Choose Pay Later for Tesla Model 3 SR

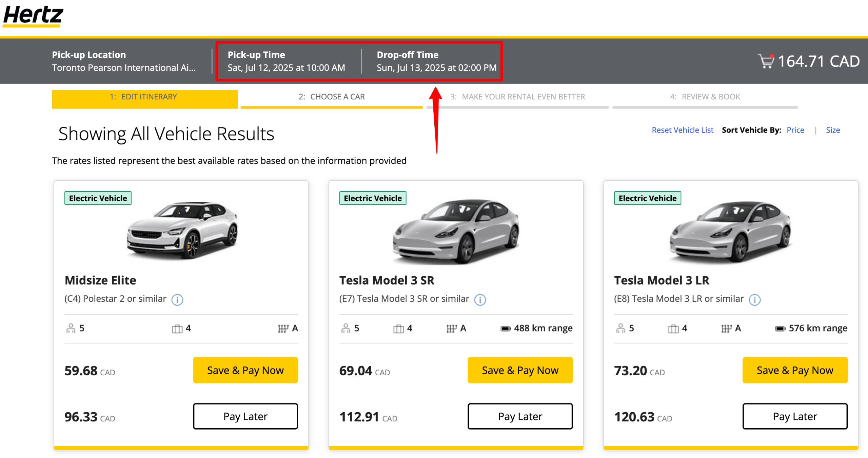click(520, 416)
